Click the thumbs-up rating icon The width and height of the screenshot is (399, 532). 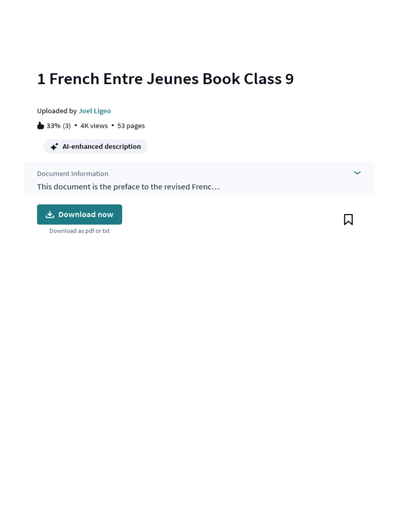[x=41, y=126]
